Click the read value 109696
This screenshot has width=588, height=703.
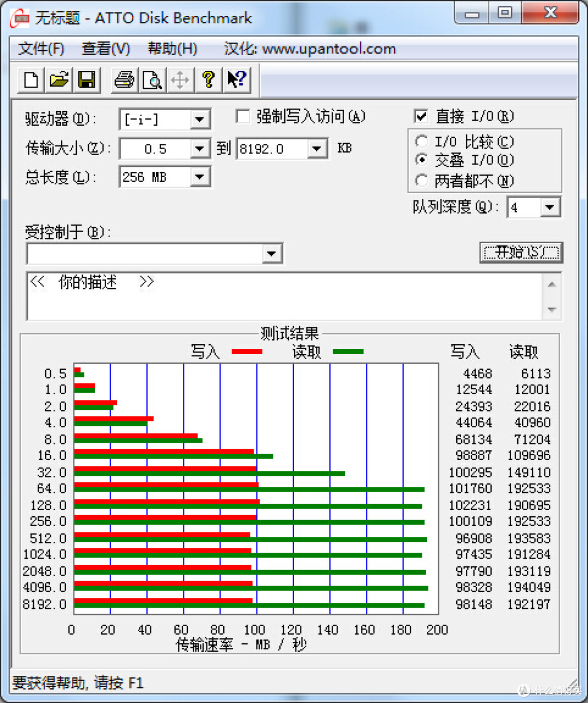529,456
